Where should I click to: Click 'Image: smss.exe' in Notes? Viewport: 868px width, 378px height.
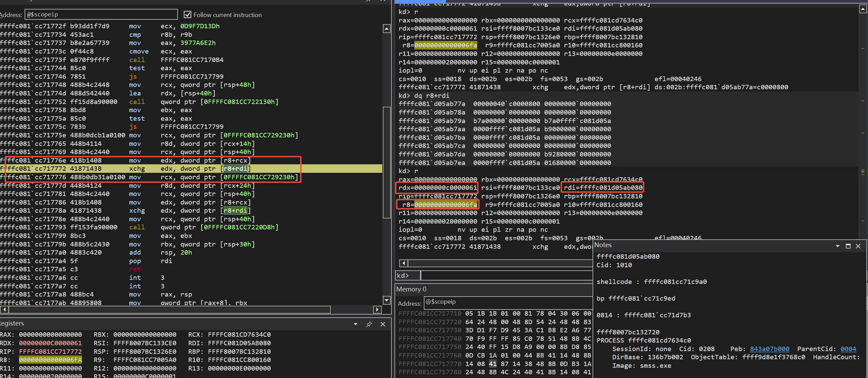pos(642,365)
